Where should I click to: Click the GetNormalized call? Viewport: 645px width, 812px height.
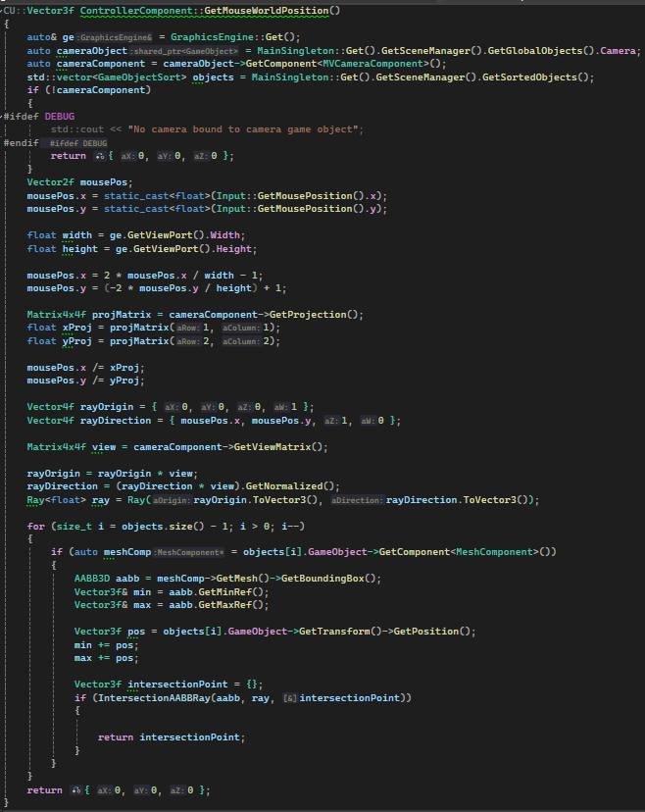tap(283, 486)
